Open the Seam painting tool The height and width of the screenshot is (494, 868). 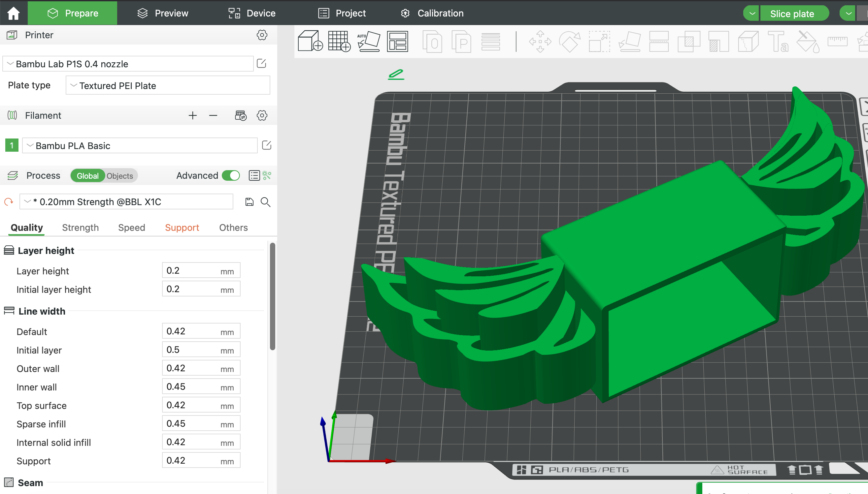(x=748, y=42)
